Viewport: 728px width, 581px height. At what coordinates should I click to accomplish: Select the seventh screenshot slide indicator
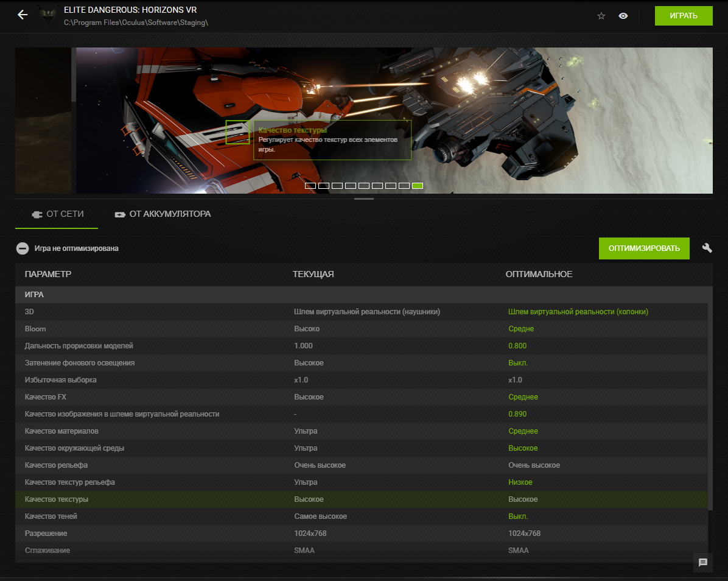(x=391, y=186)
